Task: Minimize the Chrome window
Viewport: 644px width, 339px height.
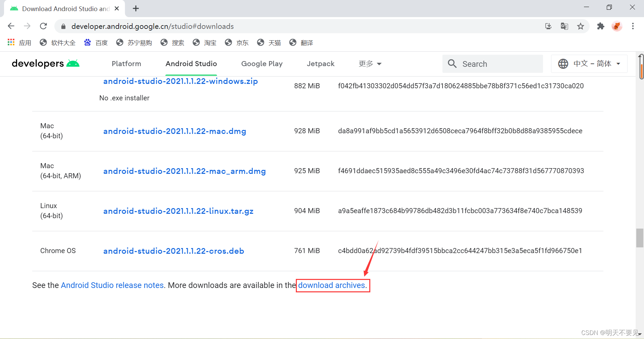Action: [586, 7]
